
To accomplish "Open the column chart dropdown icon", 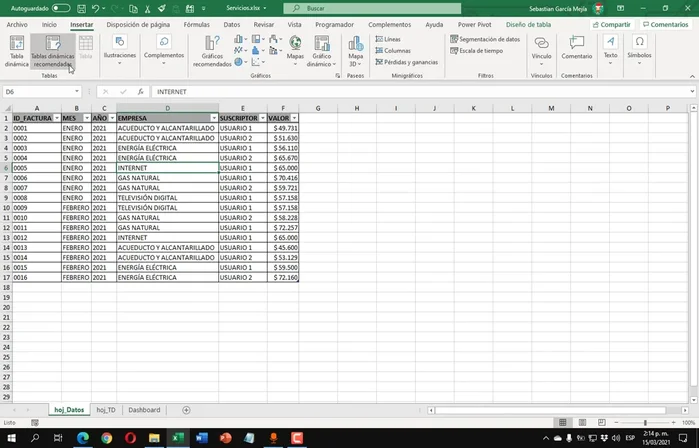I will point(241,39).
